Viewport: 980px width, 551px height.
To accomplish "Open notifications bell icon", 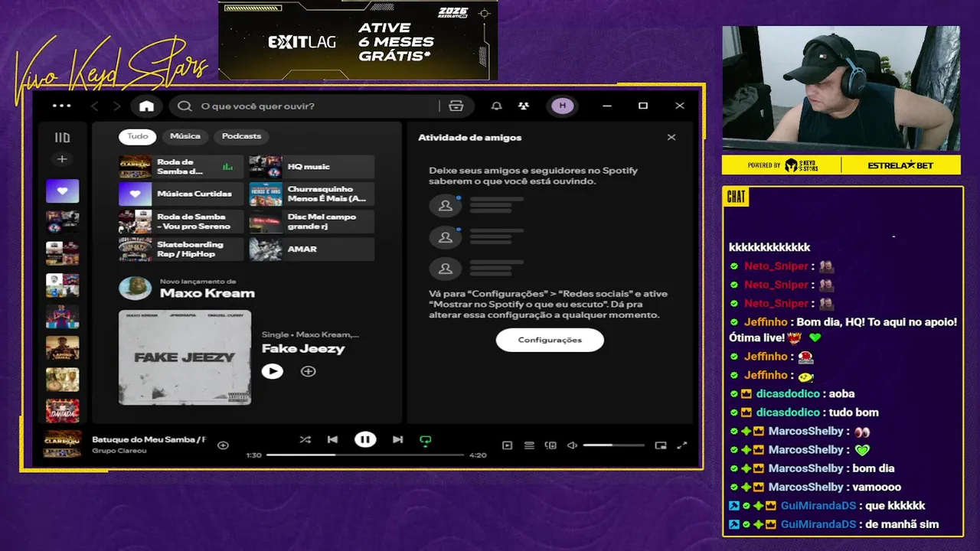I will [x=497, y=106].
